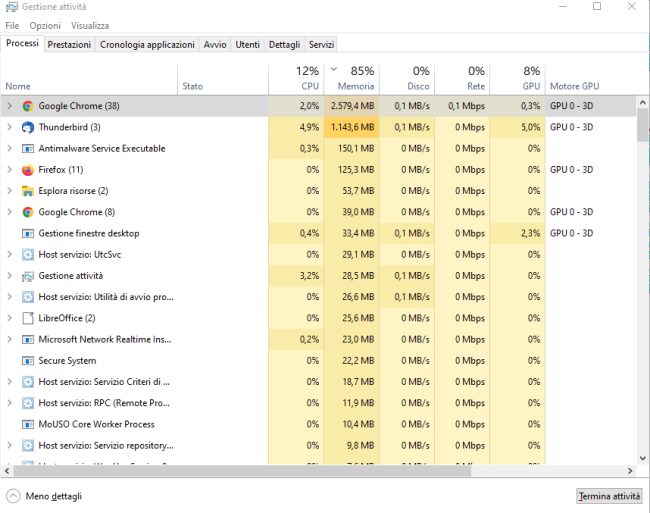
Task: Click the Host servizio: RPC icon
Action: pyautogui.click(x=28, y=403)
